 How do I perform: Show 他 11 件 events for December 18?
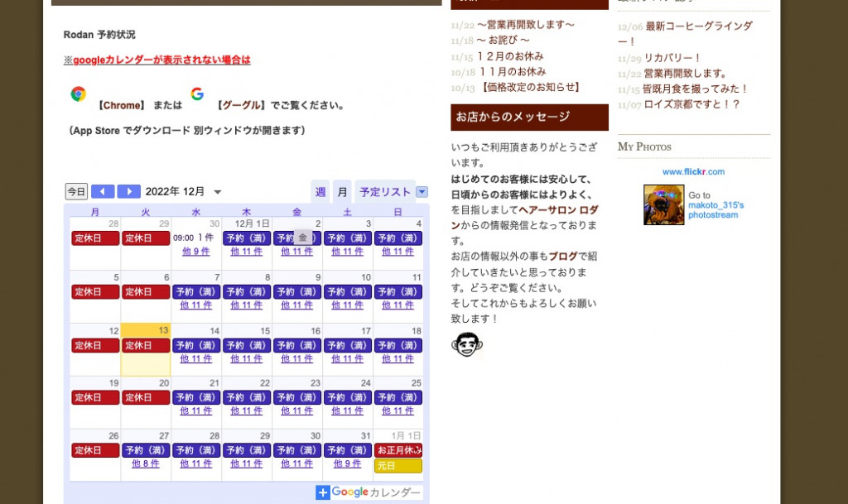(x=397, y=358)
